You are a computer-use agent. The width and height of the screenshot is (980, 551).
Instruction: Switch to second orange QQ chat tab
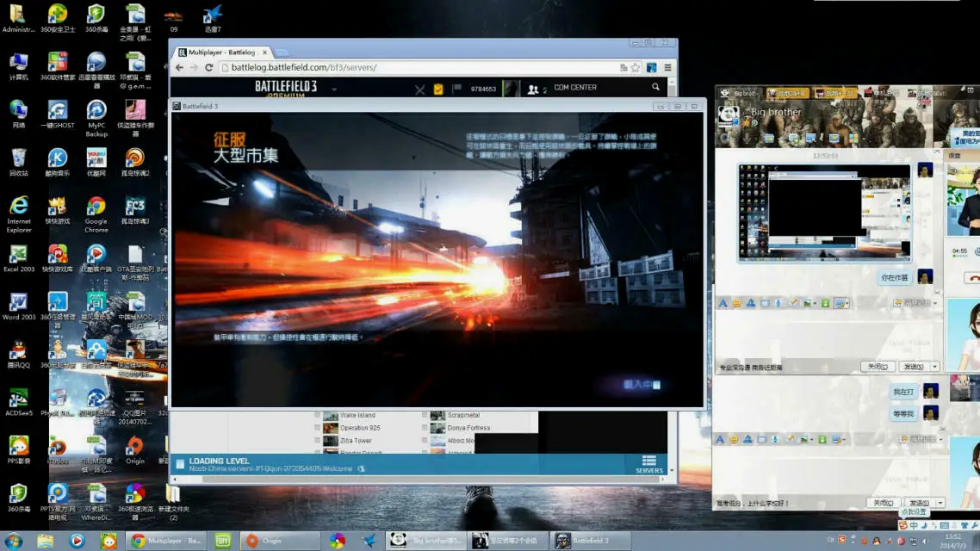point(787,93)
